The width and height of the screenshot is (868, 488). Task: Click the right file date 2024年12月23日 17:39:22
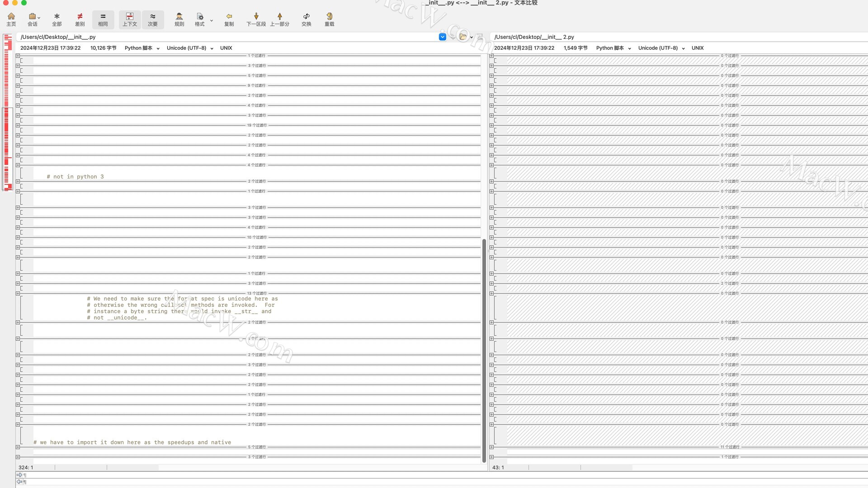click(524, 48)
